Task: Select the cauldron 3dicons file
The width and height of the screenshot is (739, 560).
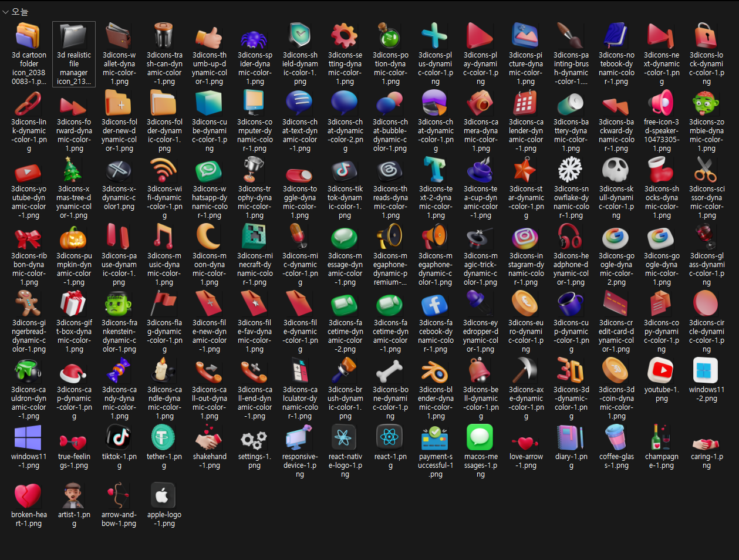Action: click(x=29, y=389)
